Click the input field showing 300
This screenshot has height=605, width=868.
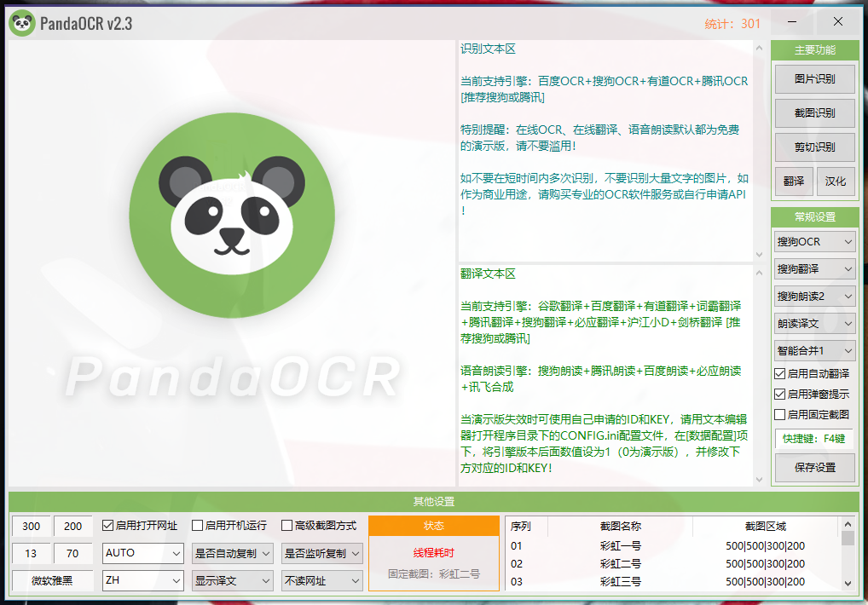(31, 526)
